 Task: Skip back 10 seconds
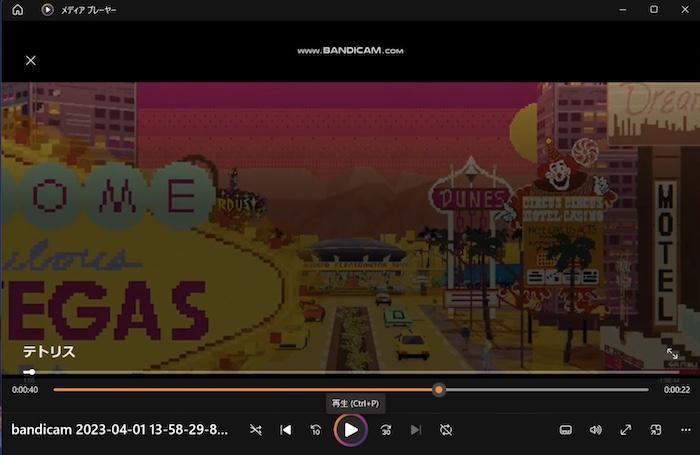pos(316,430)
